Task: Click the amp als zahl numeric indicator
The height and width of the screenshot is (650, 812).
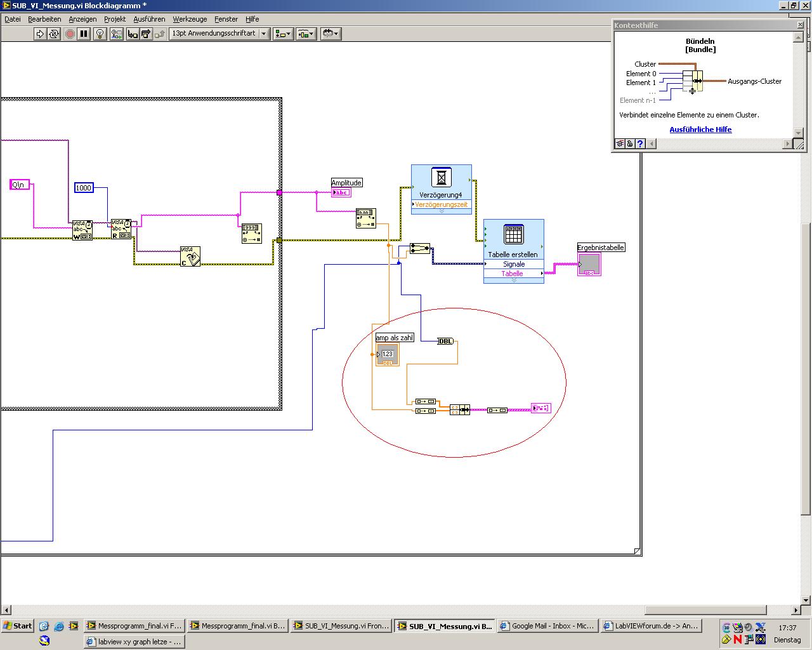Action: click(x=388, y=354)
